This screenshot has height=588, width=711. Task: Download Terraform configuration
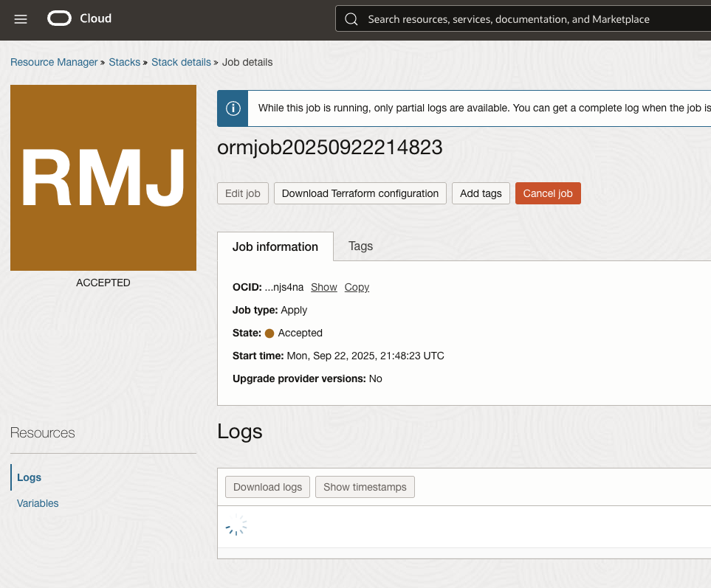pos(360,193)
